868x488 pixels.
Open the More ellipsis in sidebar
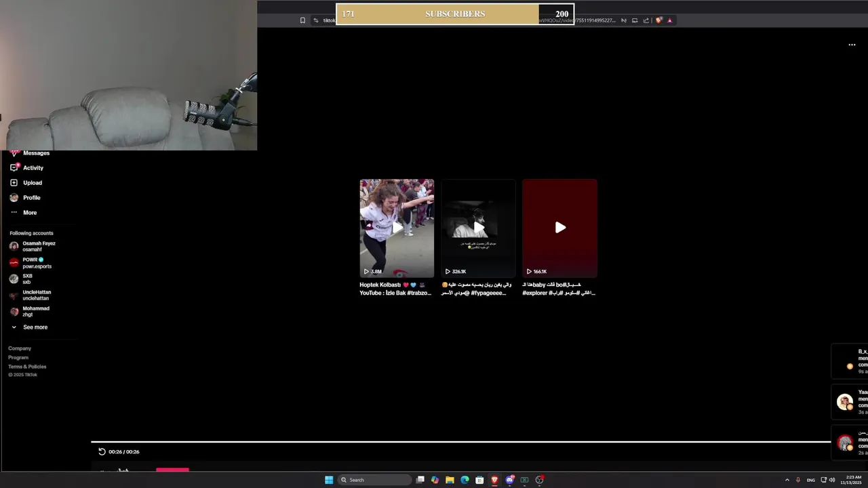[x=14, y=212]
